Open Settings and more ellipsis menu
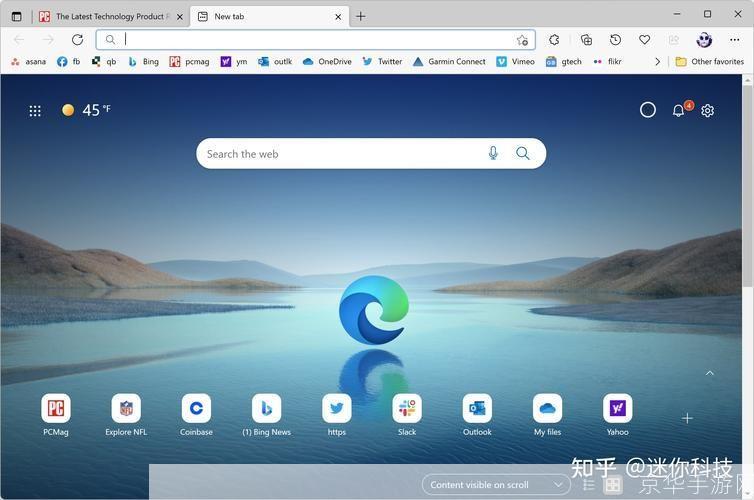The height and width of the screenshot is (500, 754). point(734,40)
